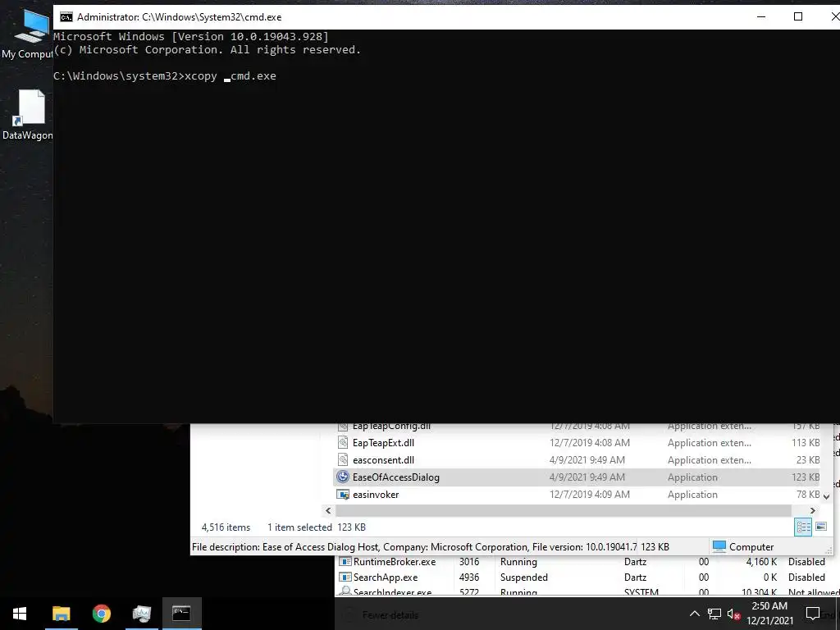
Task: Click Fewer details in Task Manager
Action: pos(390,615)
